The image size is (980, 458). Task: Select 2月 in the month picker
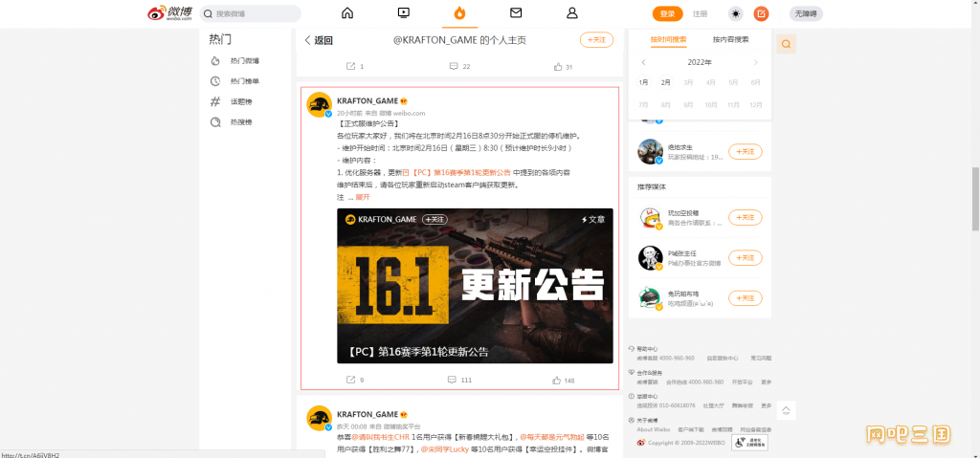[666, 82]
